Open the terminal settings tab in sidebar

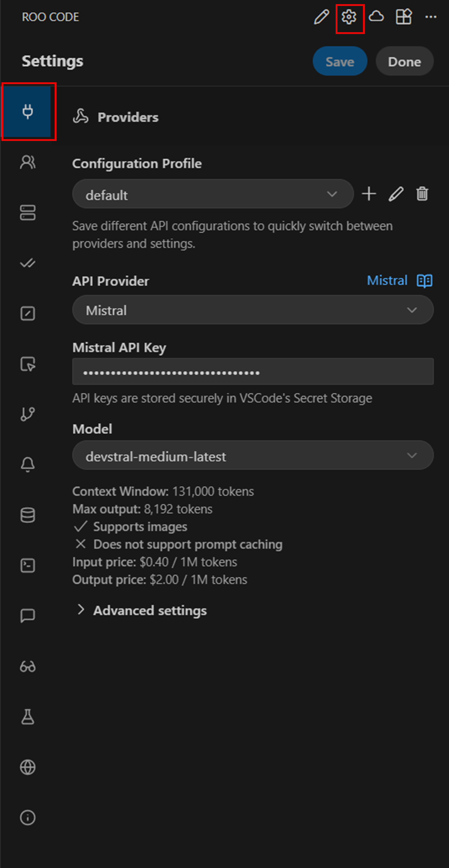(x=28, y=565)
